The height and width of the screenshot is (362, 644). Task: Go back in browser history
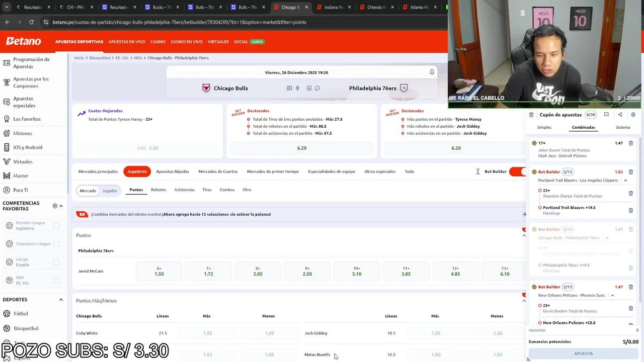coord(7,22)
